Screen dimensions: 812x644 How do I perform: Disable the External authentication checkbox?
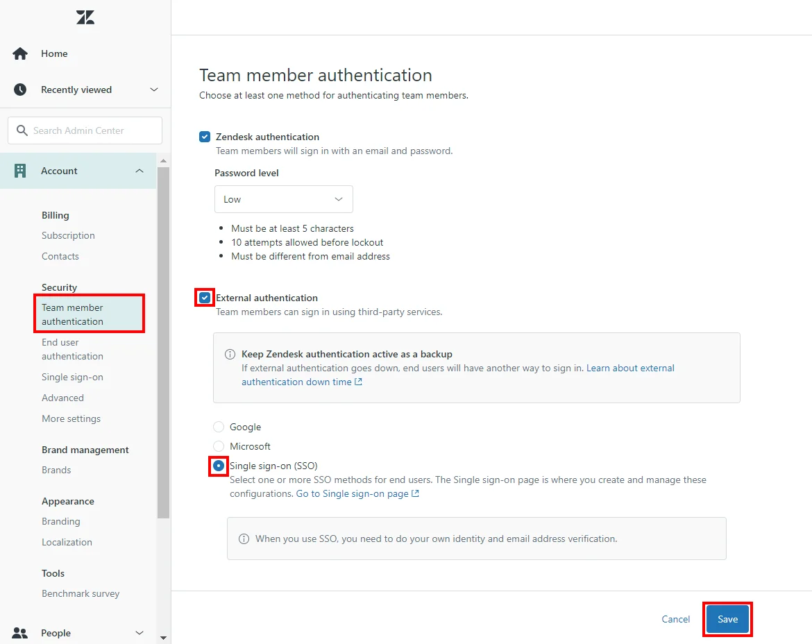(x=205, y=298)
